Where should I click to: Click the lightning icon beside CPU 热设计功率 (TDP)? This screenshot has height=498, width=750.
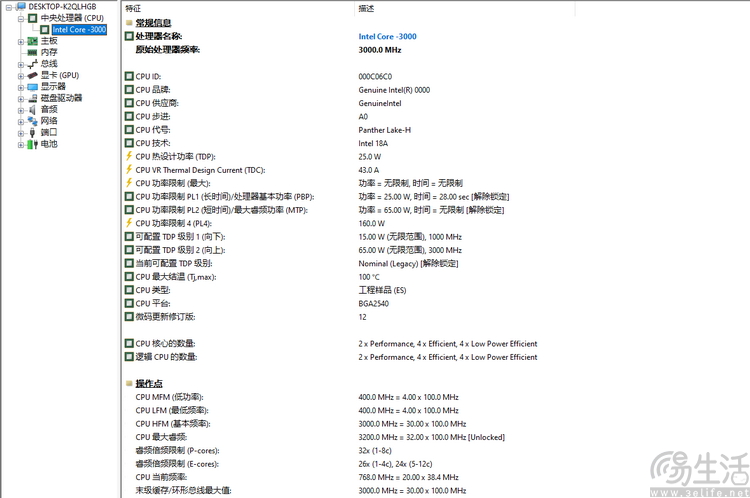click(129, 156)
